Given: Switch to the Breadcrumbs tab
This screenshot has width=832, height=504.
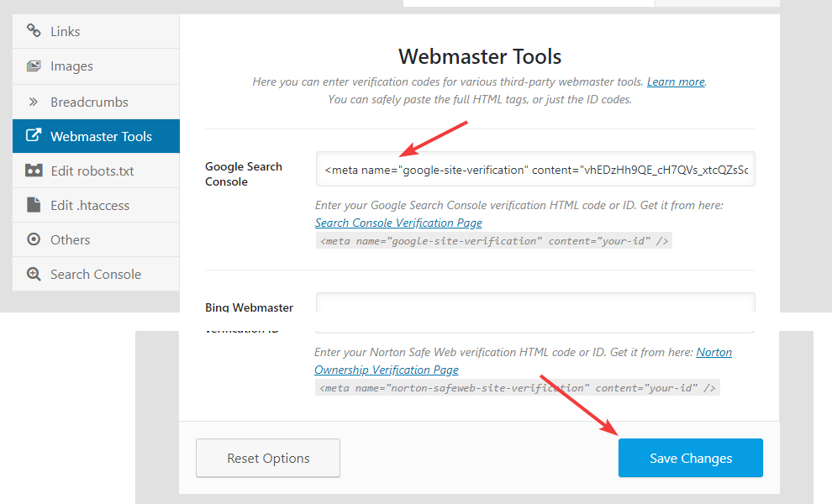Looking at the screenshot, I should click(96, 102).
